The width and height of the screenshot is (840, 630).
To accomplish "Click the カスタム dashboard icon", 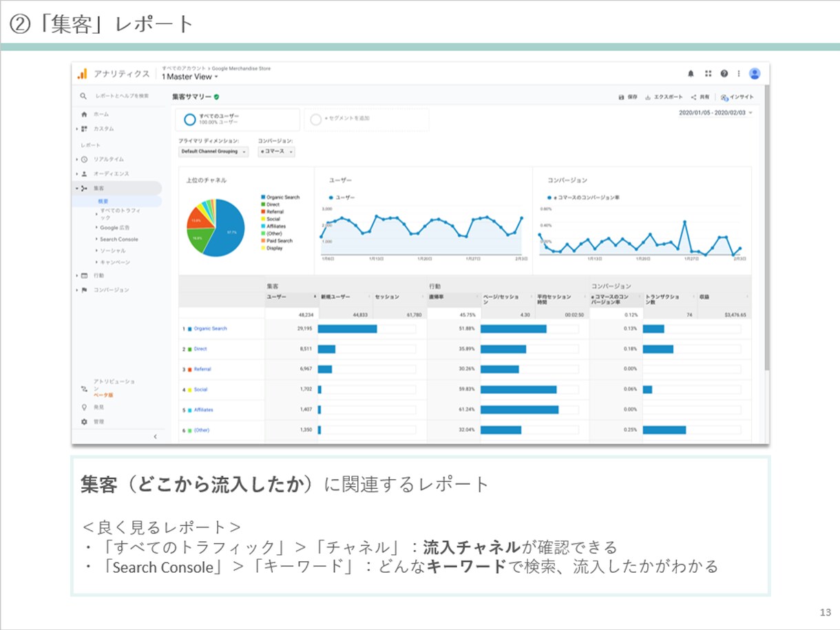I will coord(84,129).
